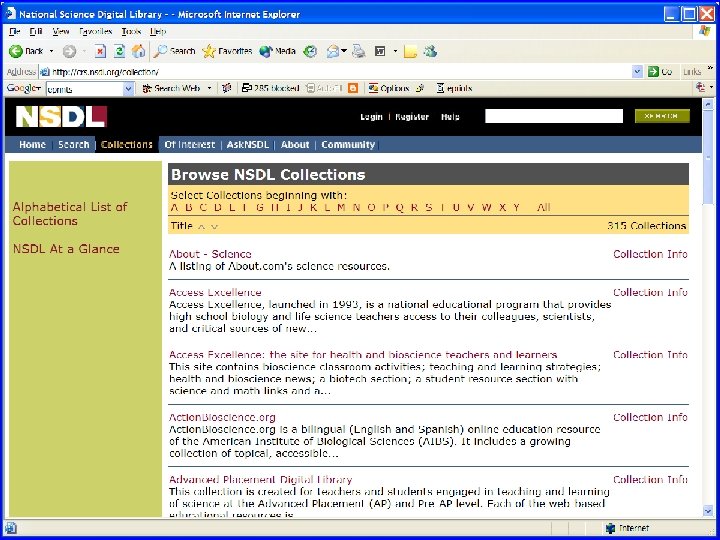The width and height of the screenshot is (720, 540).
Task: Open NSDL At a Glance link
Action: pyautogui.click(x=66, y=249)
